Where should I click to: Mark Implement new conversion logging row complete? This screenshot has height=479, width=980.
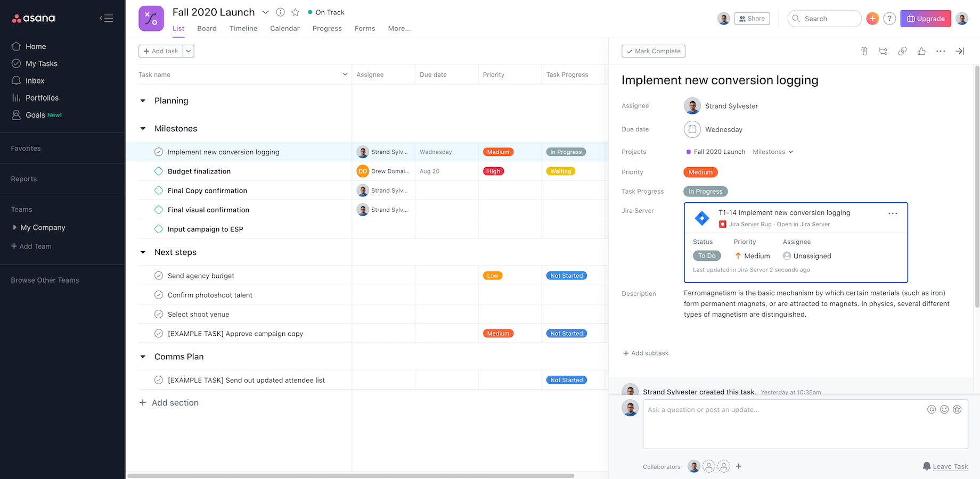tap(159, 152)
